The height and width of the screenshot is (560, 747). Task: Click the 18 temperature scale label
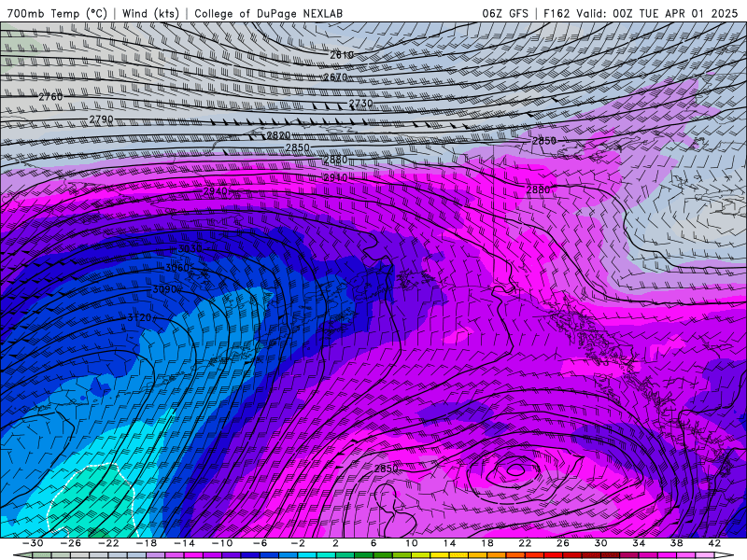pyautogui.click(x=486, y=543)
